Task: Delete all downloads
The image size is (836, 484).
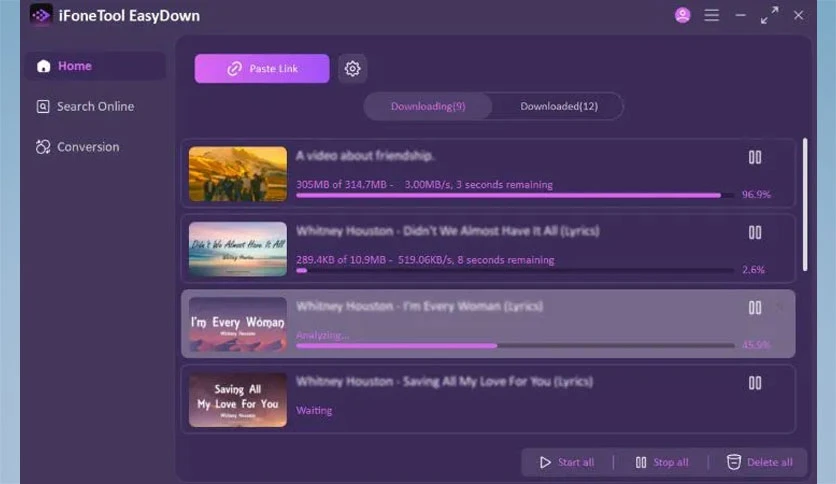Action: pyautogui.click(x=759, y=462)
